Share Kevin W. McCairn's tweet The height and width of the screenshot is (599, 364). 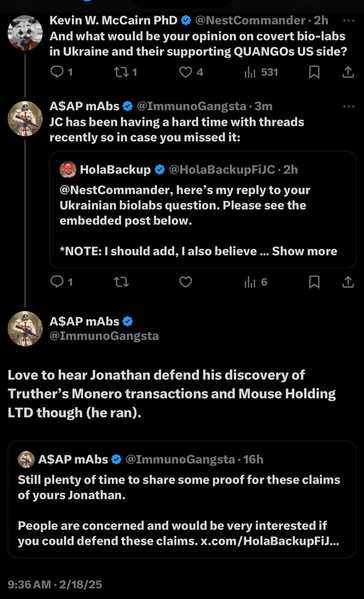coord(348,72)
